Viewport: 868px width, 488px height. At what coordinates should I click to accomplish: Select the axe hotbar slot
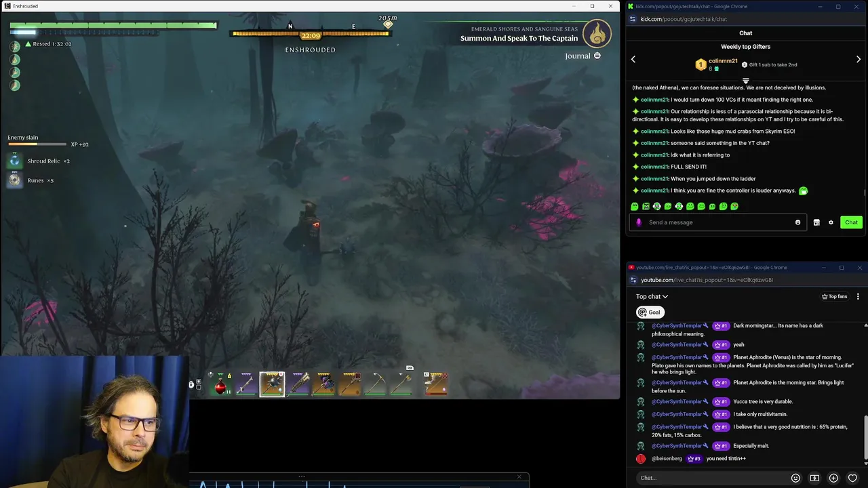(401, 384)
